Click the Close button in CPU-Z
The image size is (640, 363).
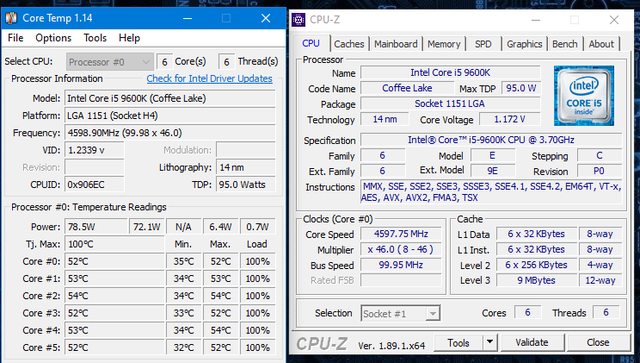[598, 343]
